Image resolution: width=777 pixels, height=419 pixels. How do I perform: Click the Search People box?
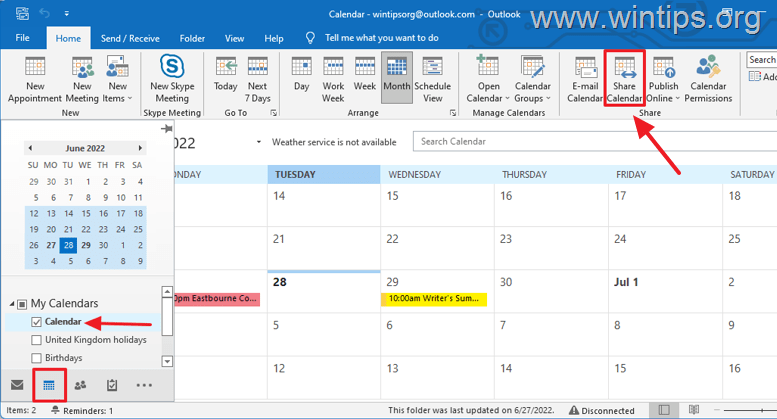tap(761, 60)
